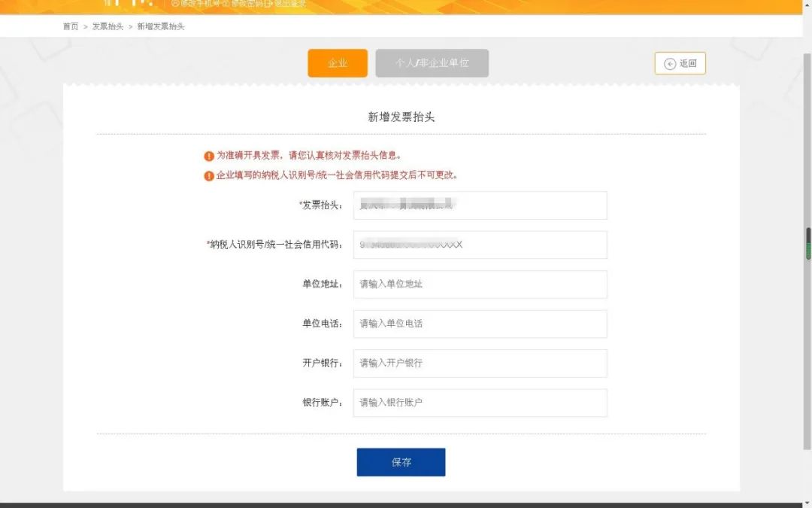812x508 pixels.
Task: Click the 银行账户 input field
Action: (480, 403)
